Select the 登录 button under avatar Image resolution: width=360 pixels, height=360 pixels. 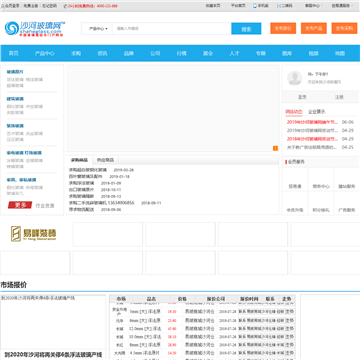302,97
